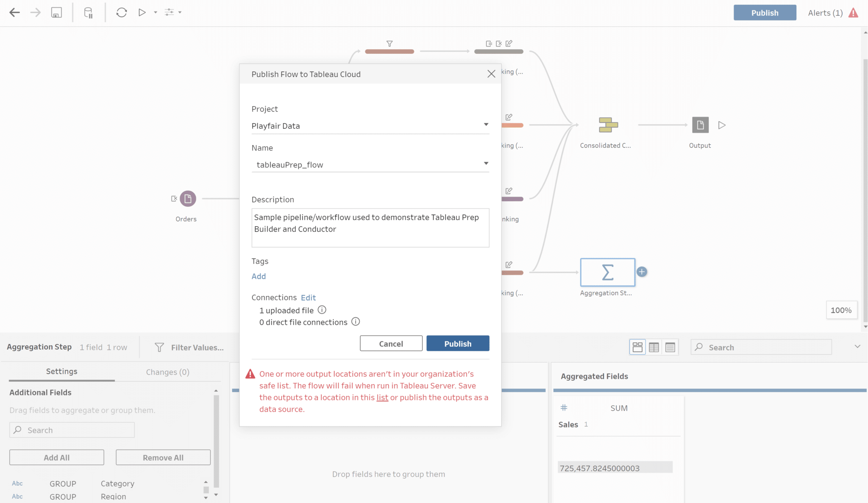Click the Save flow icon
The height and width of the screenshot is (503, 868).
(56, 12)
